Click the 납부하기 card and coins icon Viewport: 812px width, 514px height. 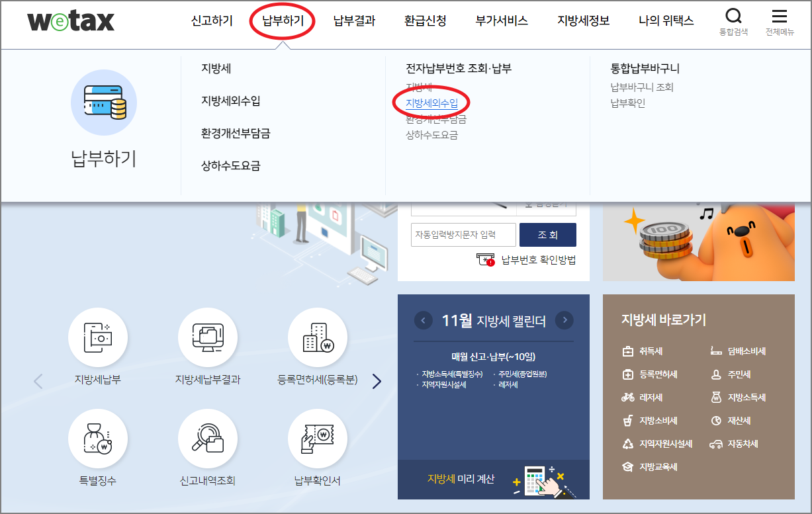click(x=104, y=103)
